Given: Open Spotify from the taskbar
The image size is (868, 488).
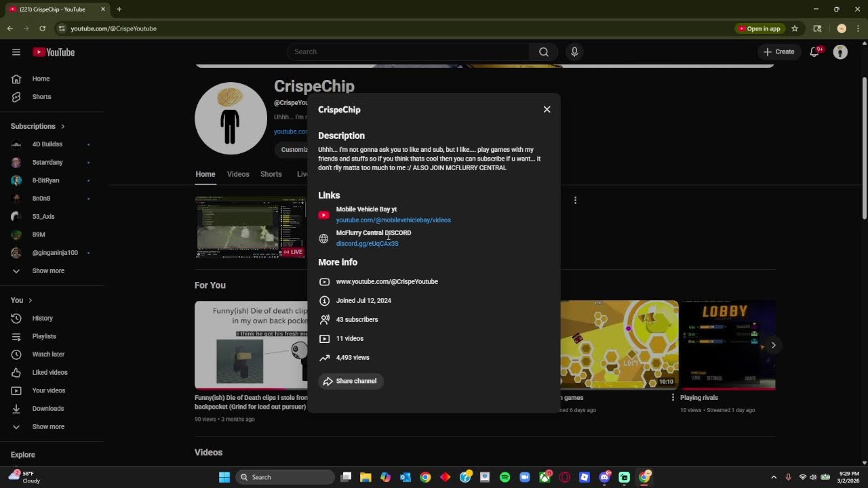Looking at the screenshot, I should coord(505,477).
